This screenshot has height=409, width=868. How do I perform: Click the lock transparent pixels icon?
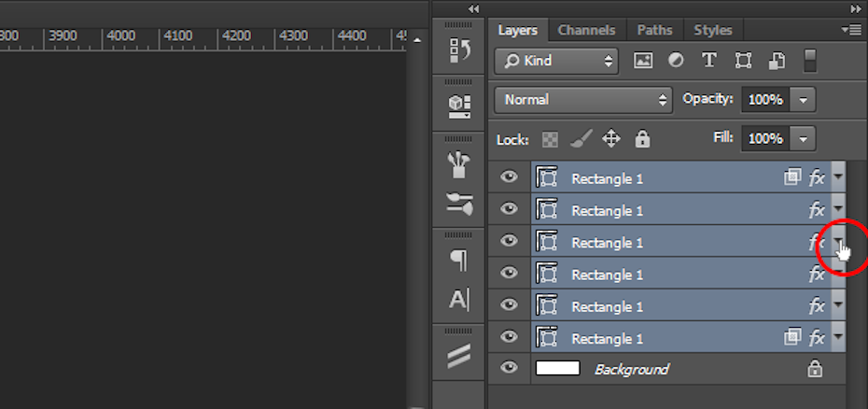point(551,139)
